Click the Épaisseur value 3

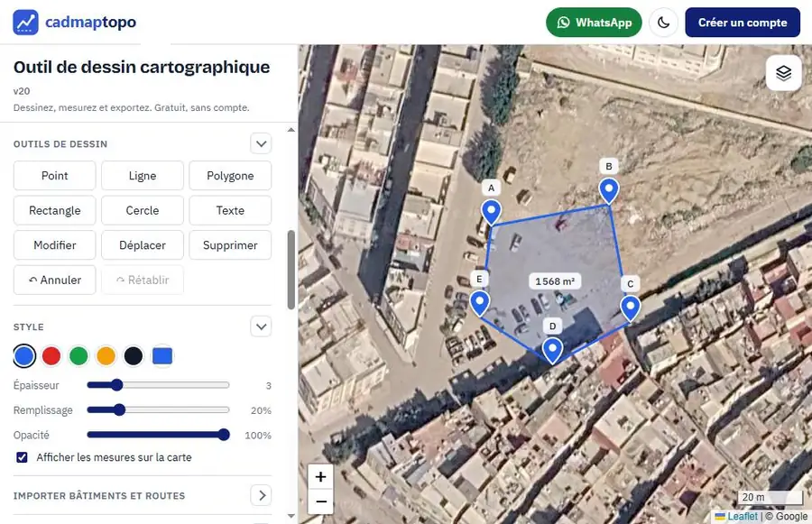268,385
